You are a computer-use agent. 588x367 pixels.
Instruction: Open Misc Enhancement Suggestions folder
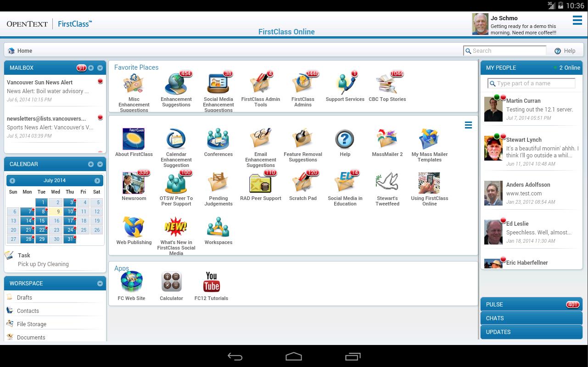(134, 84)
